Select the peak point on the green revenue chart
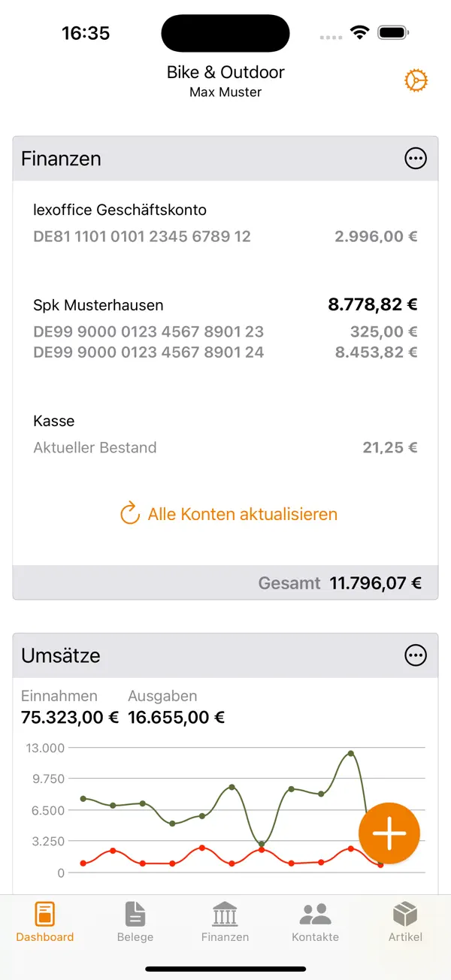 click(x=350, y=752)
